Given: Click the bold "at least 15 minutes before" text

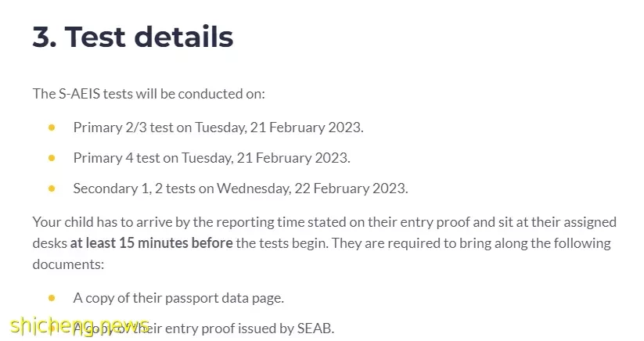Looking at the screenshot, I should coord(151,243).
